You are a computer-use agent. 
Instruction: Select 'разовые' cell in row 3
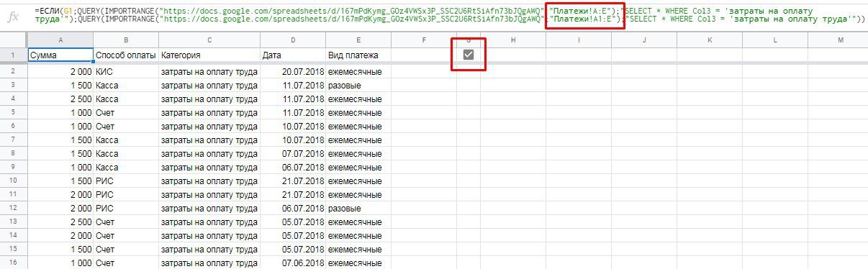pyautogui.click(x=358, y=85)
